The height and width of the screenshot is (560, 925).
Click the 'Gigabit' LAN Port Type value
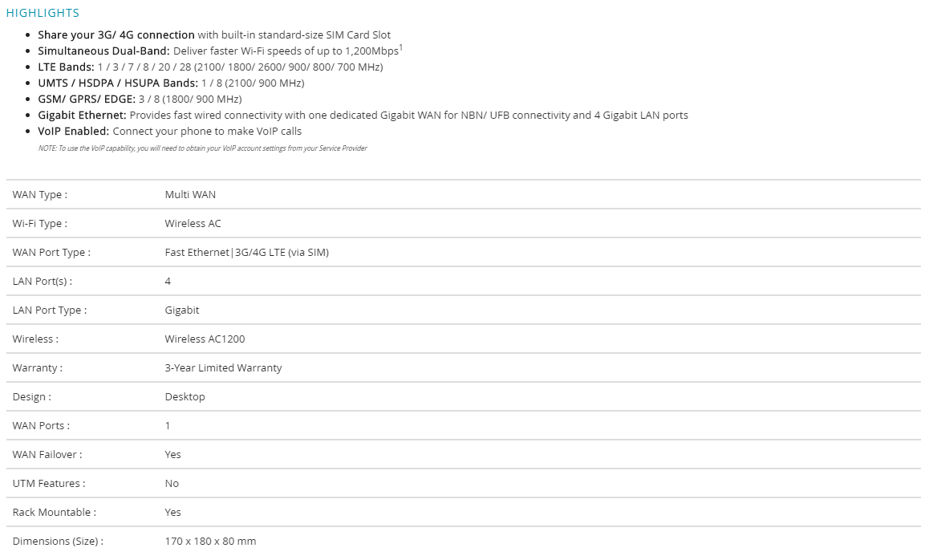(182, 310)
